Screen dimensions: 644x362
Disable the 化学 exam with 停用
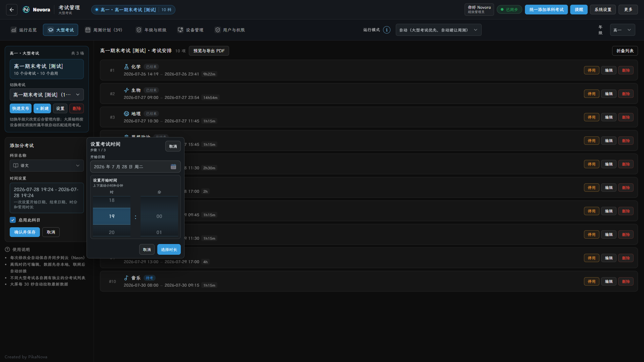click(592, 70)
